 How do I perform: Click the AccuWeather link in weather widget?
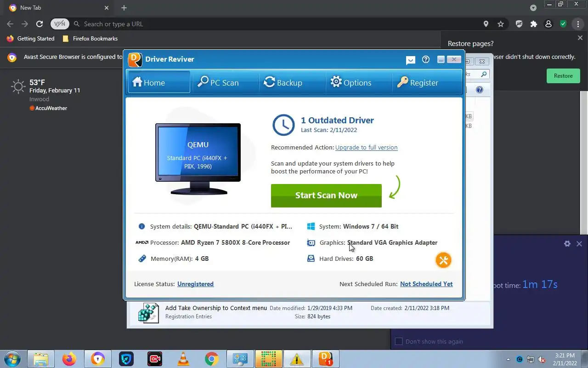point(48,108)
